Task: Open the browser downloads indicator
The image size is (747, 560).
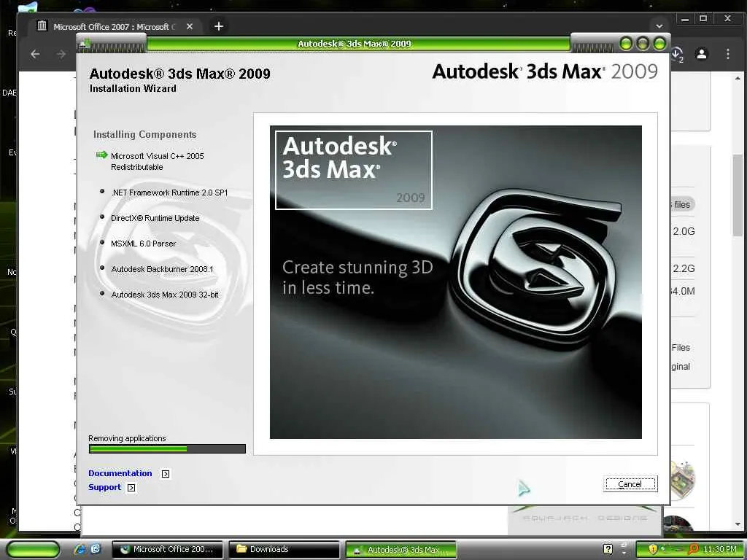Action: coord(678,54)
